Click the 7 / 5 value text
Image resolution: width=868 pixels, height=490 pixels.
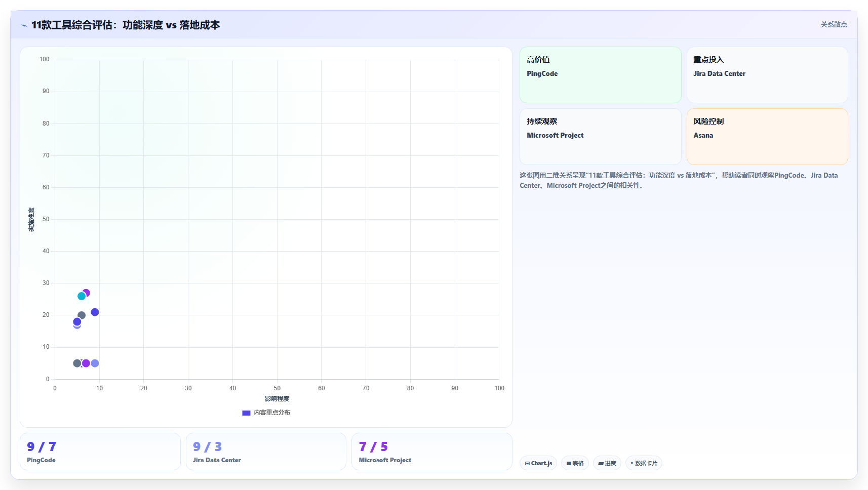(373, 446)
